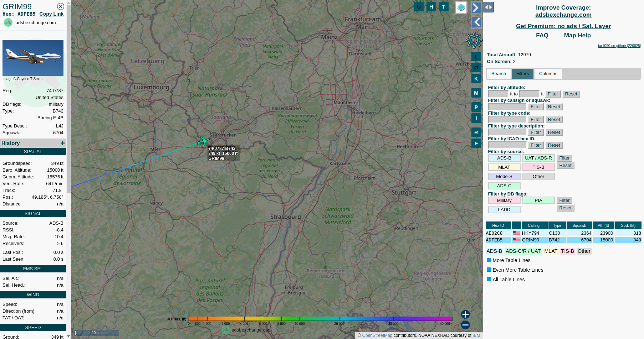Viewport: 644px width, 339px height.
Task: Close the GRIM99 aircraft info panel
Action: (61, 6)
